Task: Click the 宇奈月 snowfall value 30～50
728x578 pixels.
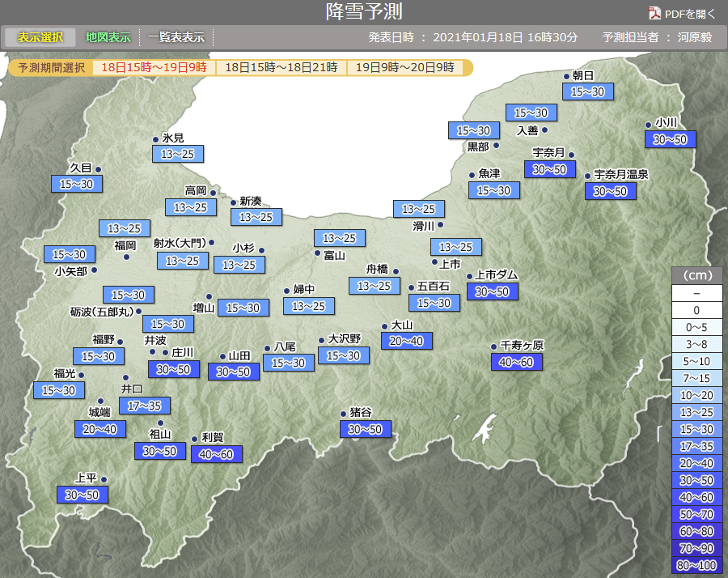Action: (x=550, y=169)
